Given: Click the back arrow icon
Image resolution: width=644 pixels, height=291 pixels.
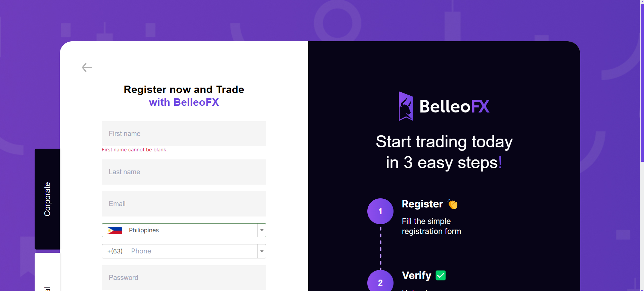Looking at the screenshot, I should pyautogui.click(x=87, y=67).
